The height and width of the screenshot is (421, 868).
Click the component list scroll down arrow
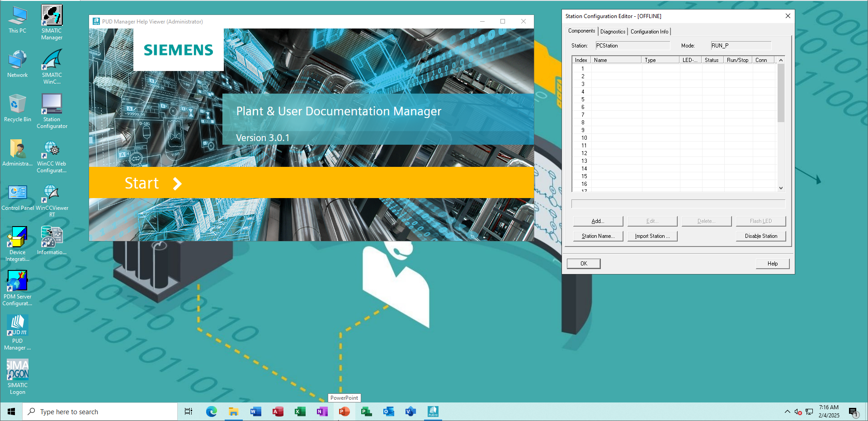coord(781,188)
